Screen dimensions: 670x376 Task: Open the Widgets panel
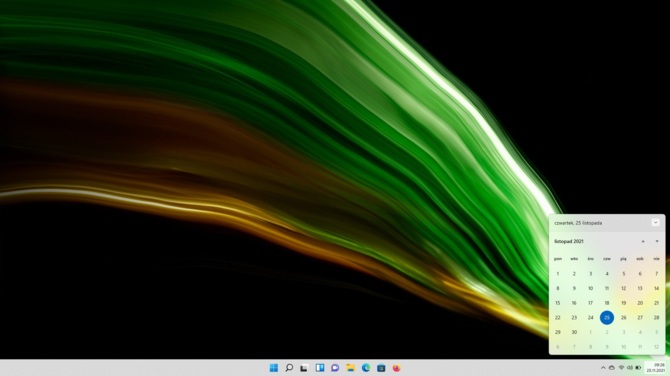[x=320, y=368]
